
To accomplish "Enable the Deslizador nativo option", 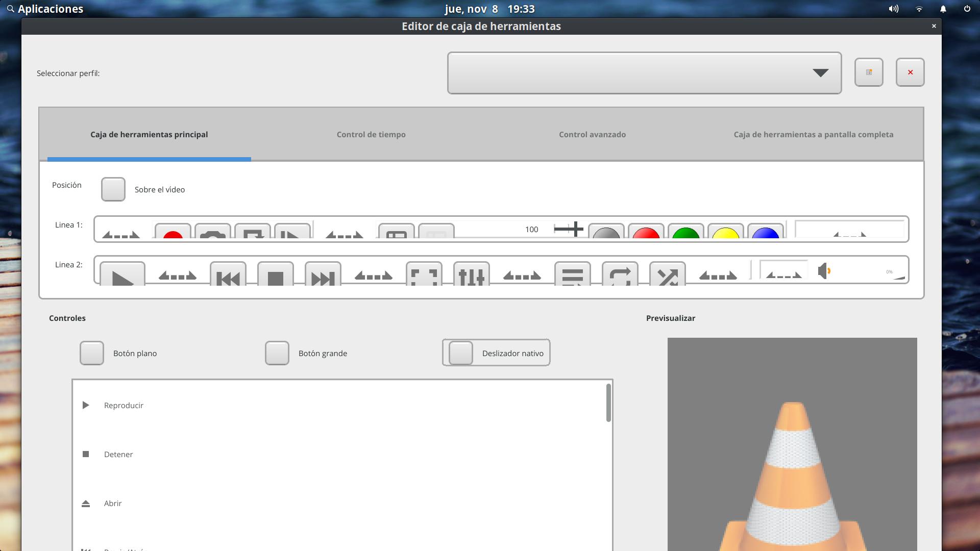I will click(x=461, y=353).
